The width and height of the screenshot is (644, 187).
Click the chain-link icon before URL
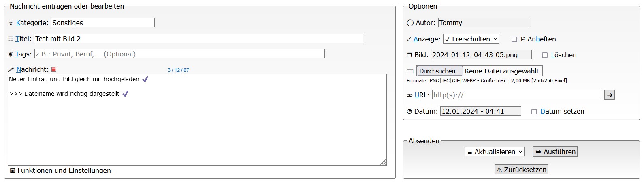(409, 95)
